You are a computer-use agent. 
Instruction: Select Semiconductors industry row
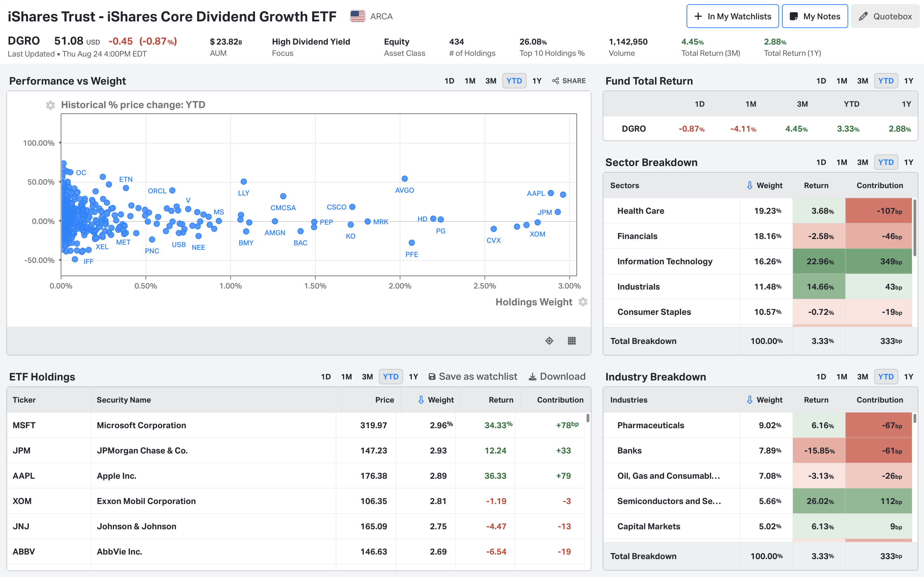[x=757, y=501]
